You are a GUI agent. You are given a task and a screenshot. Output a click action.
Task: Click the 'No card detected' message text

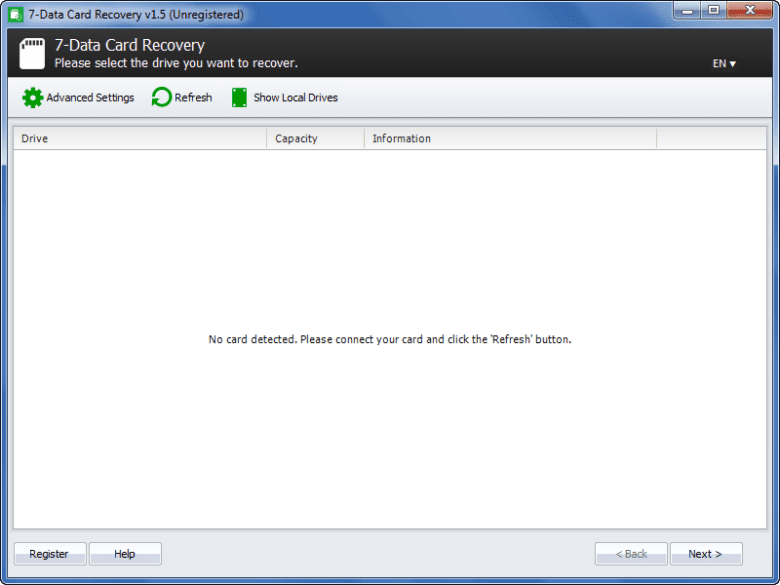390,339
